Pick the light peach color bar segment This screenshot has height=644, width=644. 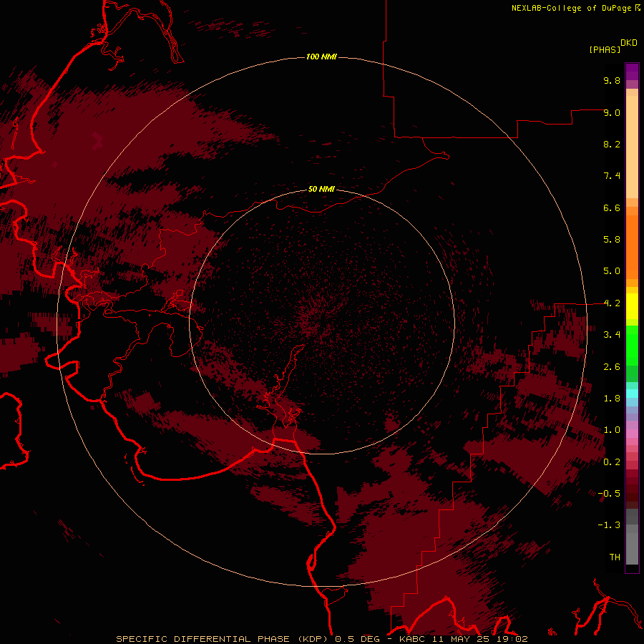(632, 147)
